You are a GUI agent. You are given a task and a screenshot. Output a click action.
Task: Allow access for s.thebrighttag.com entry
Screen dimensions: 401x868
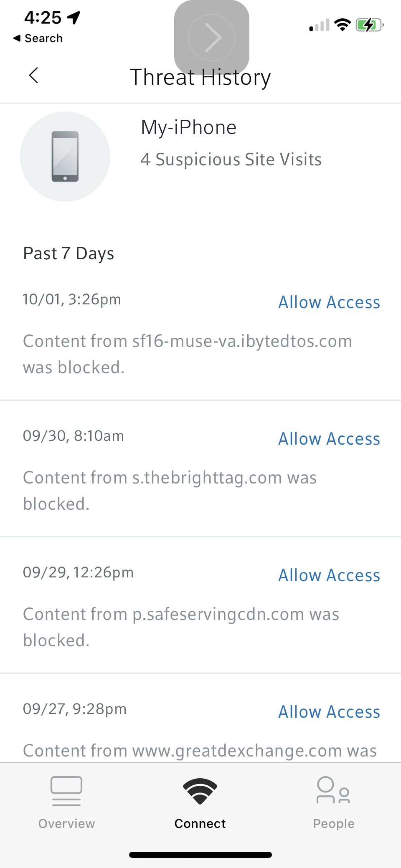point(329,439)
